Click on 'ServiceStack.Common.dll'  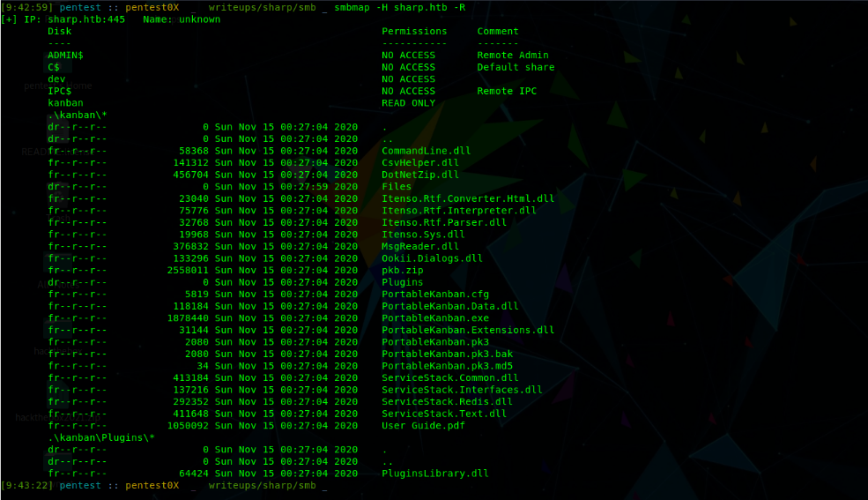450,377
